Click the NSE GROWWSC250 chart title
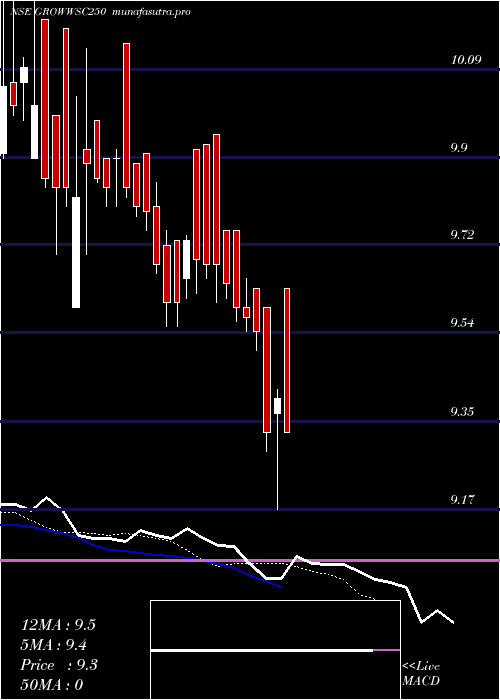The image size is (500, 700). click(58, 12)
